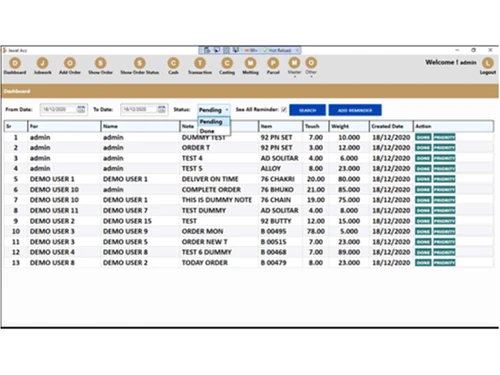Image resolution: width=500 pixels, height=375 pixels.
Task: Sort by the Created Date column header
Action: click(391, 126)
